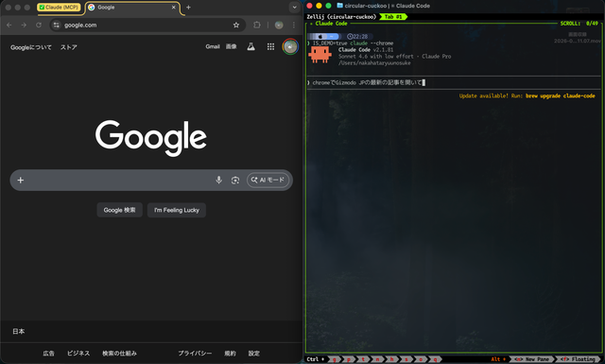
Task: Open the 設定 footer menu
Action: coord(254,354)
